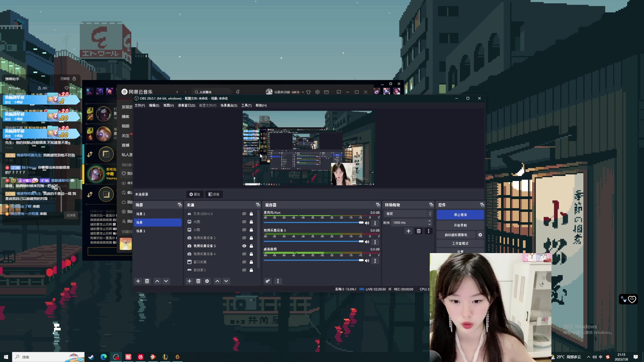Open transition properties three-dot menu
The image size is (644, 362).
428,231
